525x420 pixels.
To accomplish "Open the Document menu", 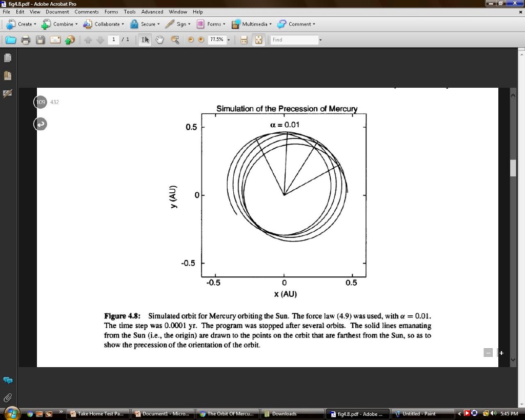I will coord(57,12).
